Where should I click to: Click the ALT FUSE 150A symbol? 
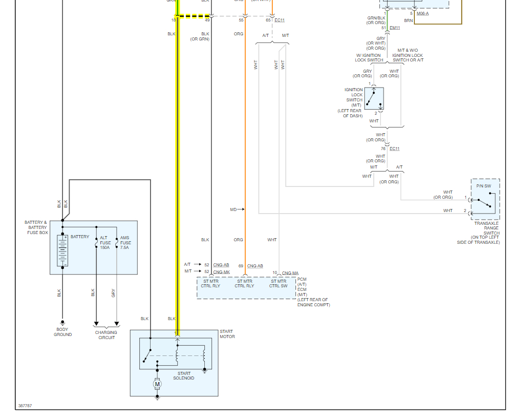click(96, 242)
